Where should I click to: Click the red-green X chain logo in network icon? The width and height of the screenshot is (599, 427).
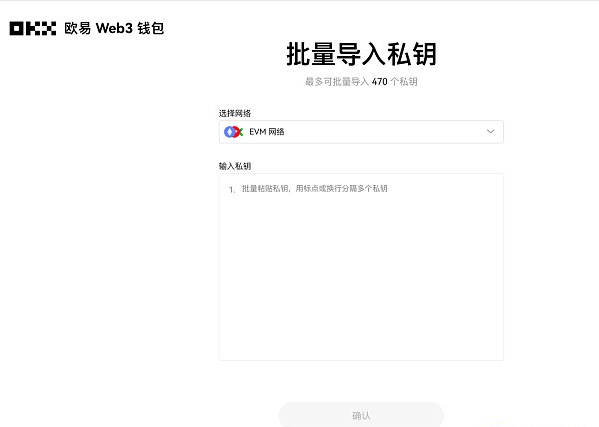238,132
